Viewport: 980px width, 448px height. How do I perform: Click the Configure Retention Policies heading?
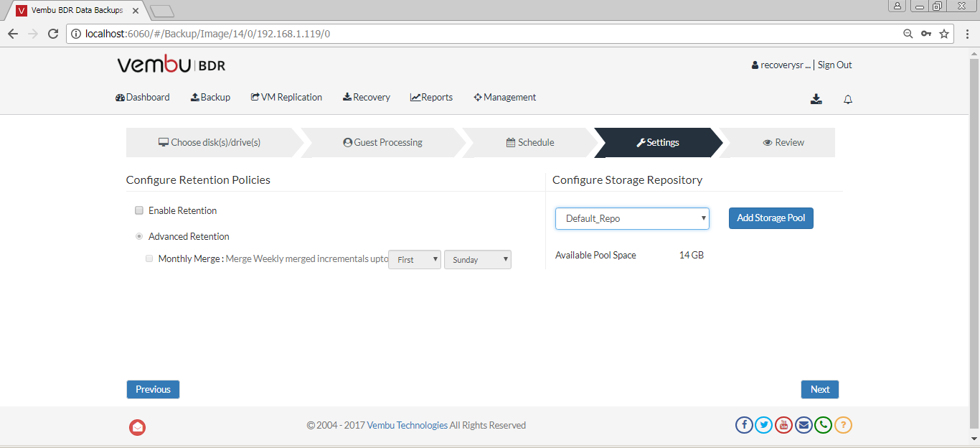pos(198,179)
